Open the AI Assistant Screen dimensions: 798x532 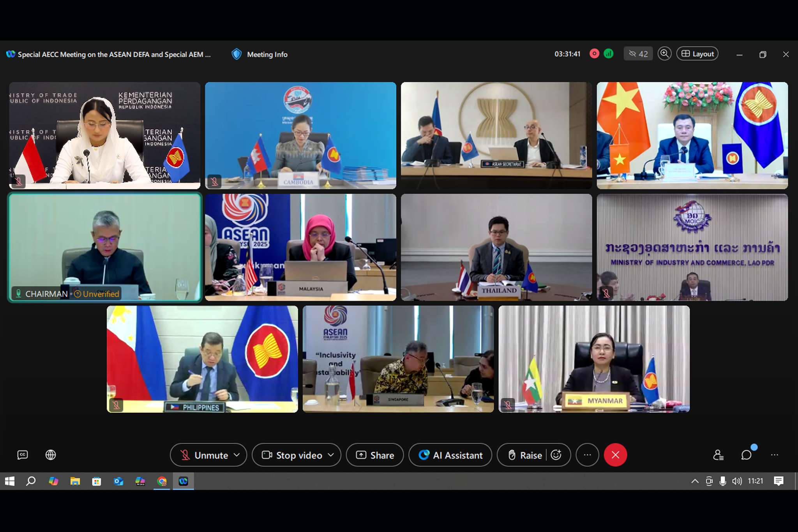(x=450, y=455)
